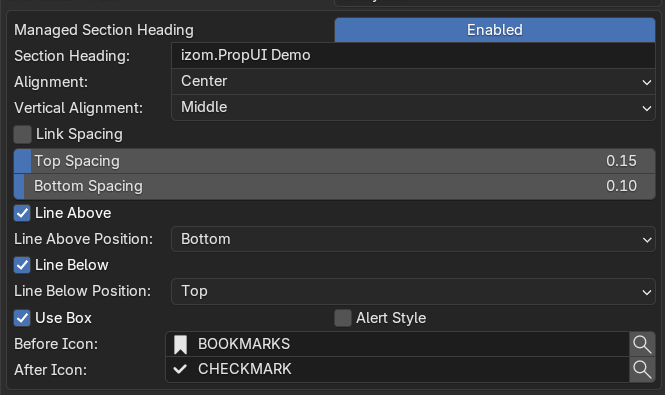Click the After Icon field showing CHECKMARK
665x395 pixels.
(x=397, y=369)
